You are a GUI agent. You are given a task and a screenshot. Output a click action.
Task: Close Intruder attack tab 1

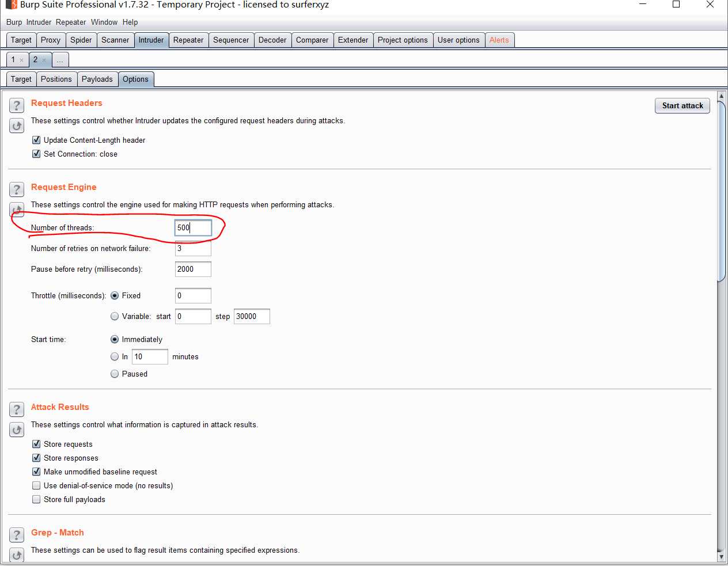(22, 60)
